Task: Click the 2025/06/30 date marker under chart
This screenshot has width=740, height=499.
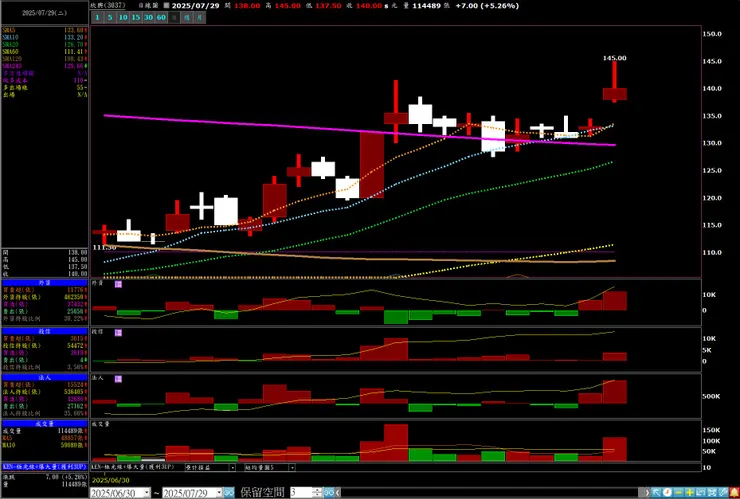Action: point(110,480)
